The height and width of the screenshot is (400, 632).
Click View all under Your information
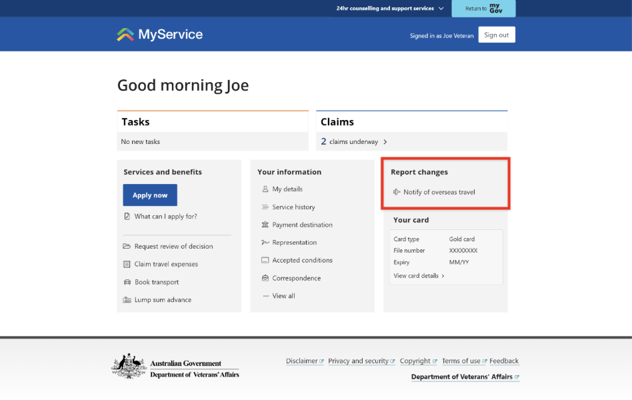pyautogui.click(x=283, y=296)
